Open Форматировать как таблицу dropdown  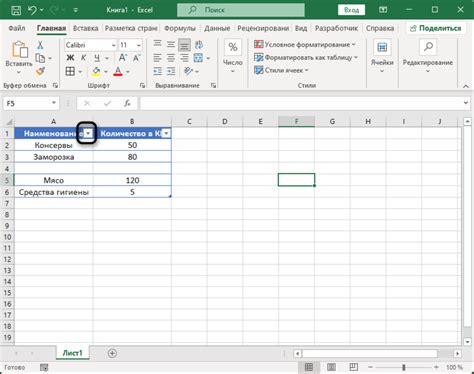[306, 58]
